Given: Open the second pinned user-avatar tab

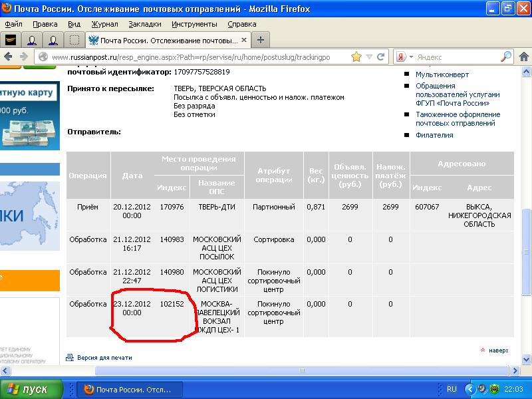Looking at the screenshot, I should 53,41.
